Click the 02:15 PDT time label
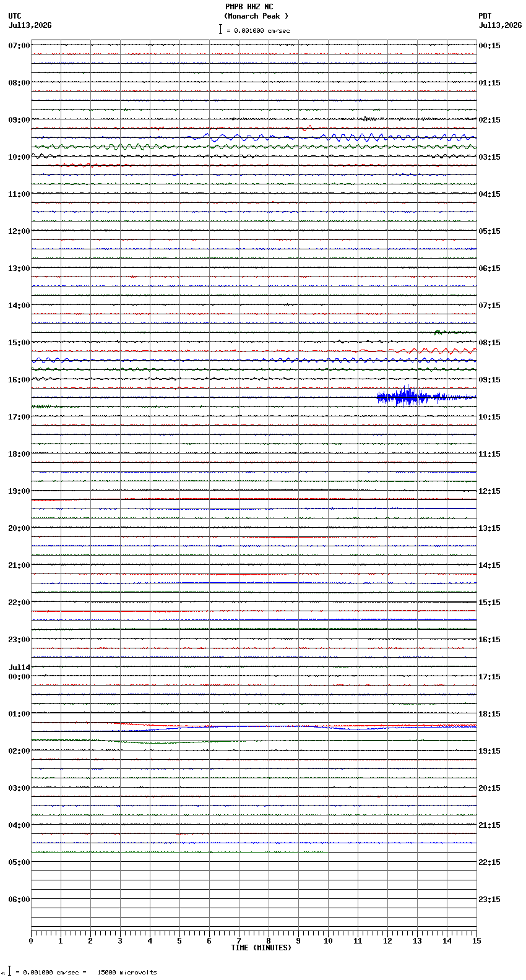Image resolution: width=526 pixels, height=980 pixels. (x=489, y=120)
